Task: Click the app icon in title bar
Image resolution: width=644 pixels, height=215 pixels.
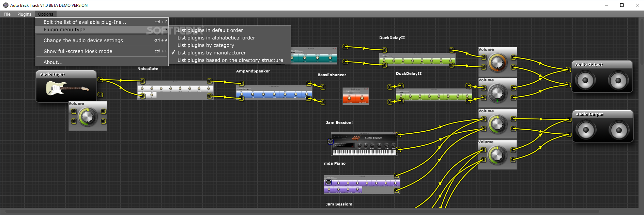Action: pos(5,5)
